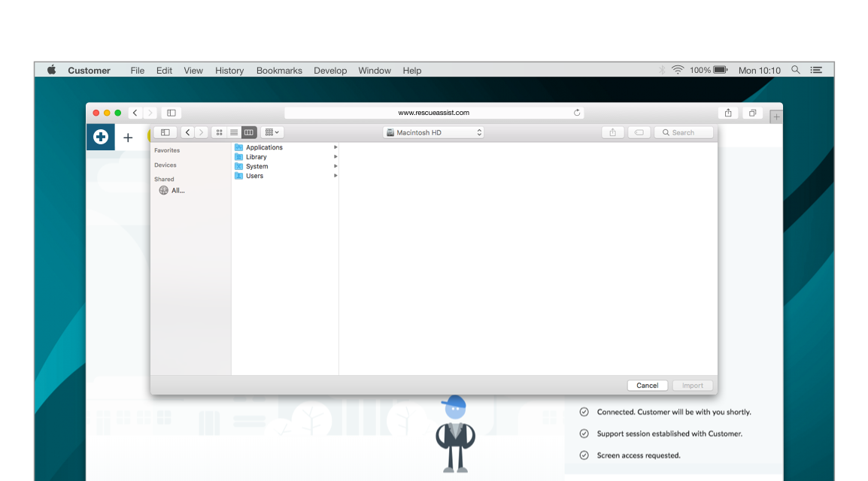Go back in the Safari browser

[x=135, y=113]
